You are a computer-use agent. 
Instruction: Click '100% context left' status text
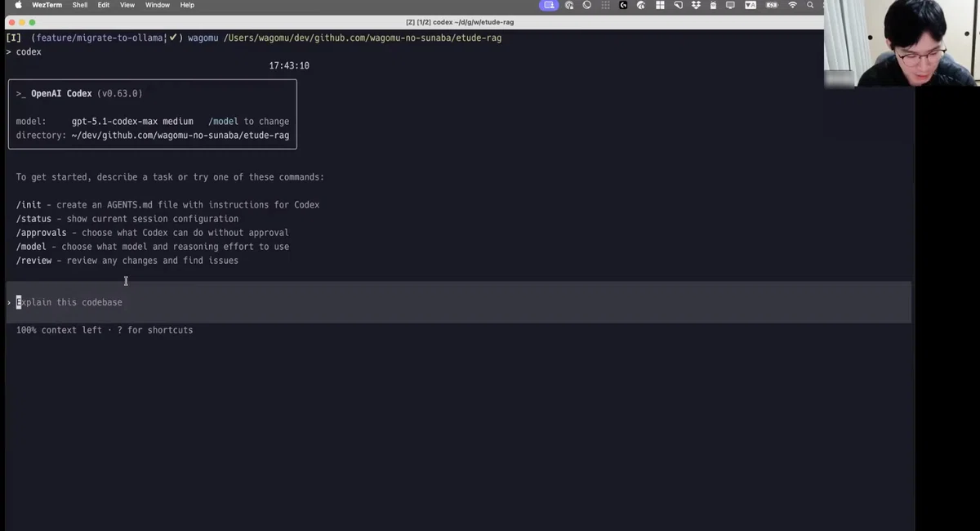pyautogui.click(x=59, y=330)
